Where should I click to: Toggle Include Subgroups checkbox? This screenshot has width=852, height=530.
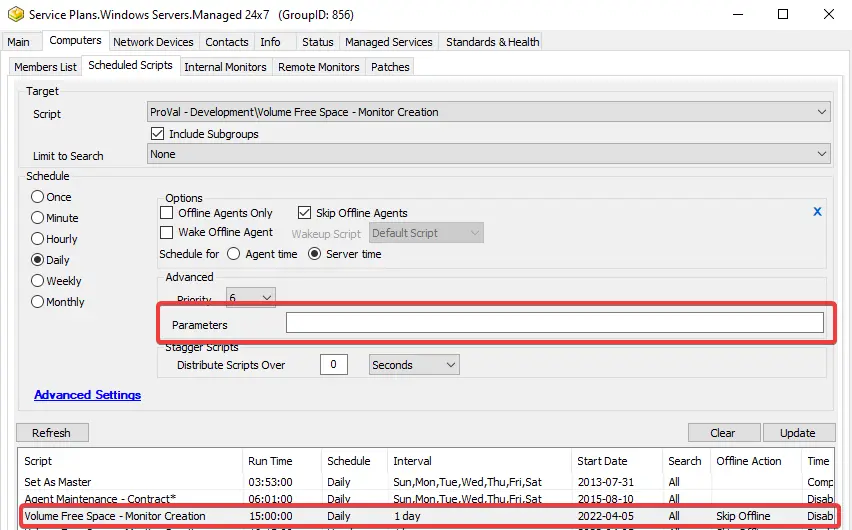pyautogui.click(x=158, y=133)
